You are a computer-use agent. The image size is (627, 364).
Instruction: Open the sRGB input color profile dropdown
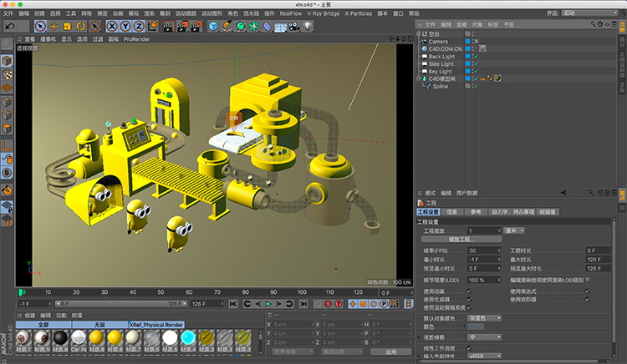pos(484,356)
